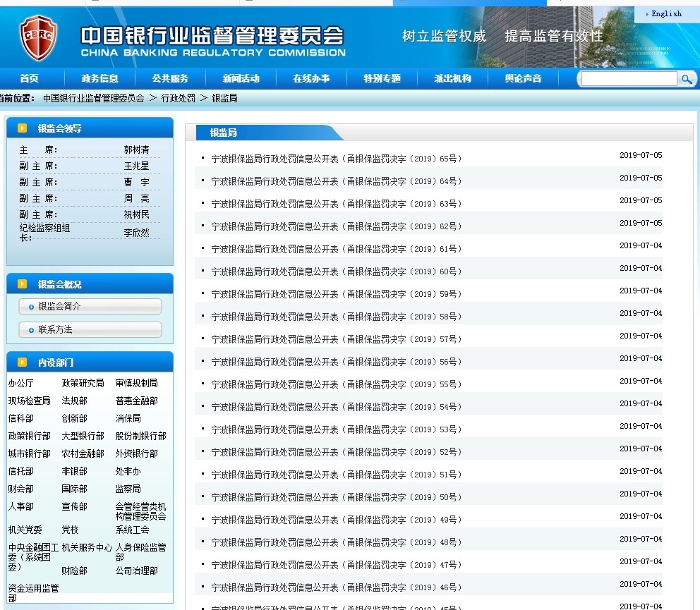Click the round bullet icon on 银监会简介

[31, 307]
